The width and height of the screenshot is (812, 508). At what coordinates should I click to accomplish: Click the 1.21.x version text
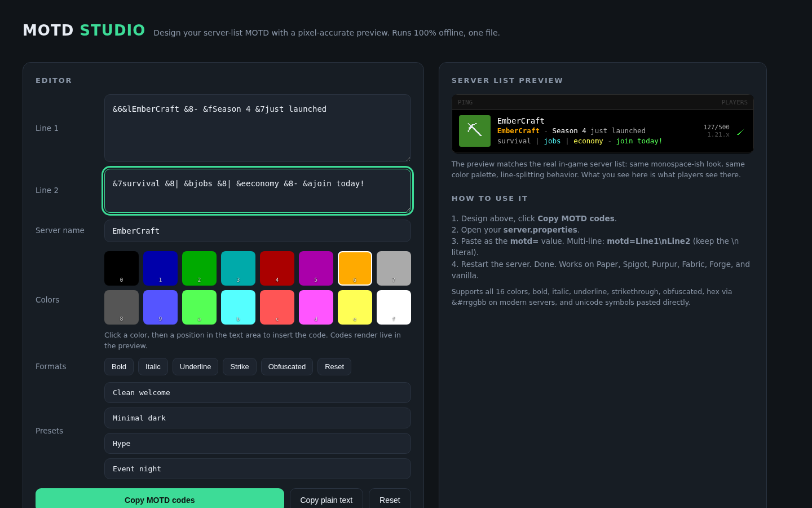[718, 134]
